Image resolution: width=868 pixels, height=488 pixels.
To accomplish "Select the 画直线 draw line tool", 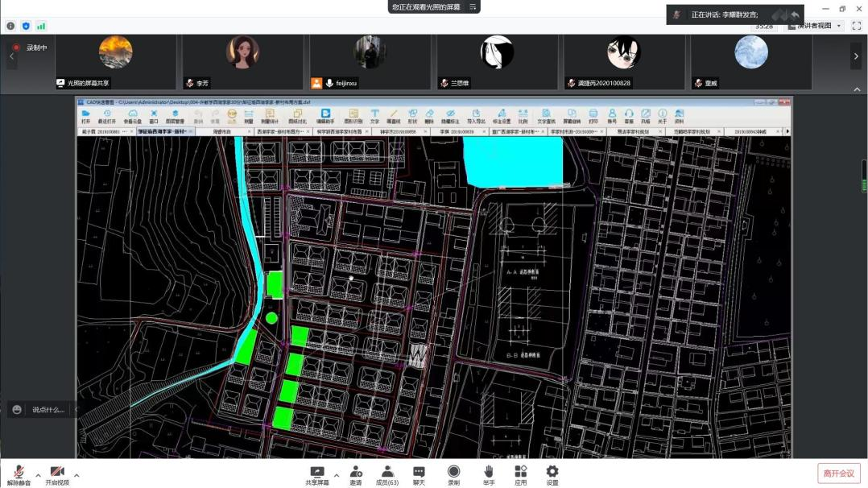I will point(394,116).
